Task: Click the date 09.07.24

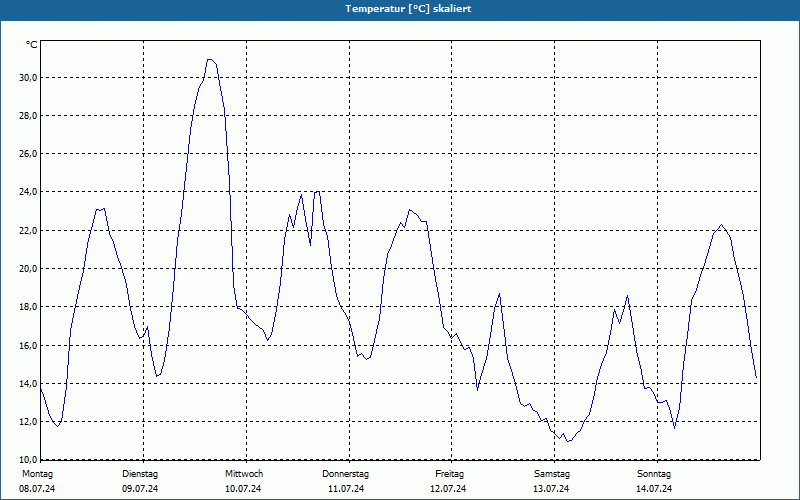Action: (140, 489)
